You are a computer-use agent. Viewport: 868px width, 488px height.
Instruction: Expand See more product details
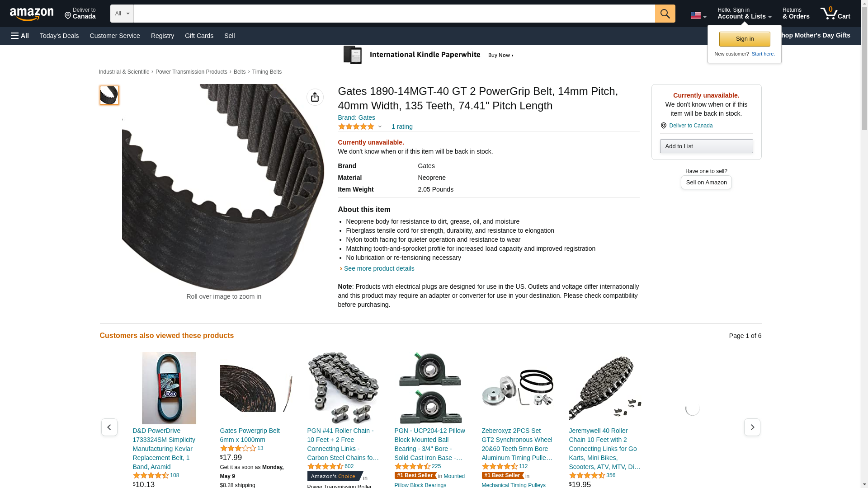[x=379, y=268]
